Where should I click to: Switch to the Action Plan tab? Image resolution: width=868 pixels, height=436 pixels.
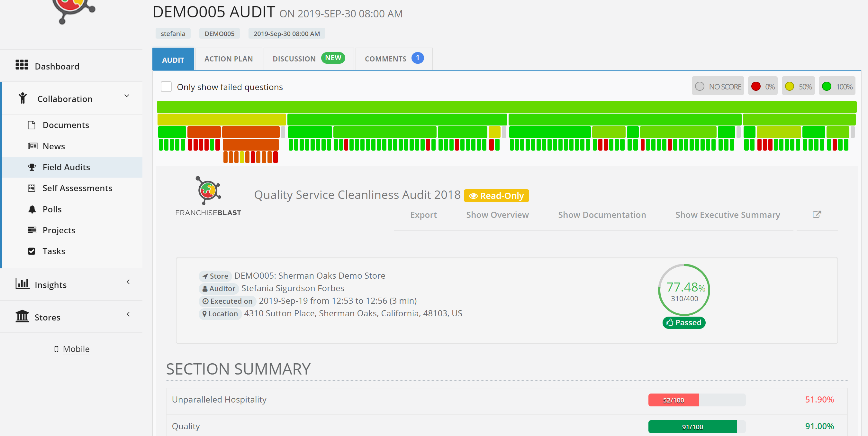tap(229, 59)
